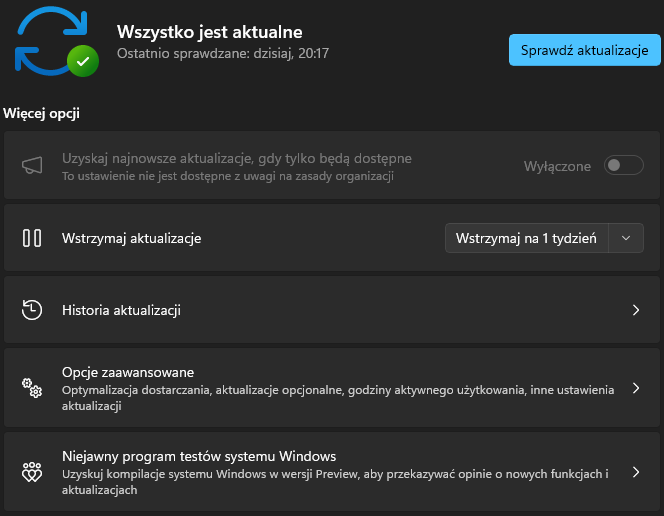Click the pause icon beside Wstrzymaj aktualizacje

pyautogui.click(x=32, y=238)
